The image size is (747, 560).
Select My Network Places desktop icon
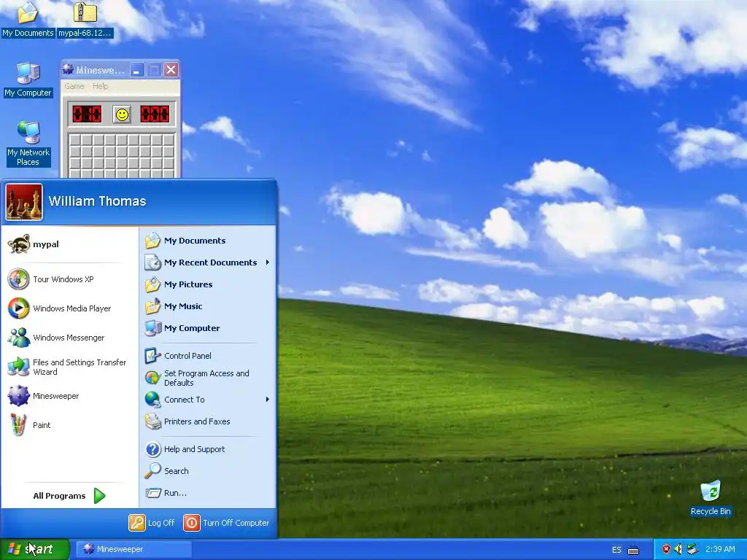point(28,144)
